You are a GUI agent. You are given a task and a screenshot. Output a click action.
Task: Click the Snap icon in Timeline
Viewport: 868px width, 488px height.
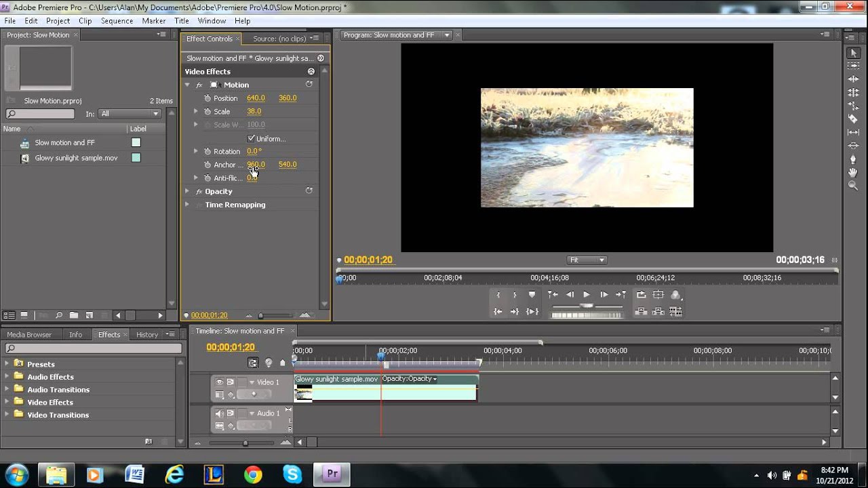pos(253,363)
